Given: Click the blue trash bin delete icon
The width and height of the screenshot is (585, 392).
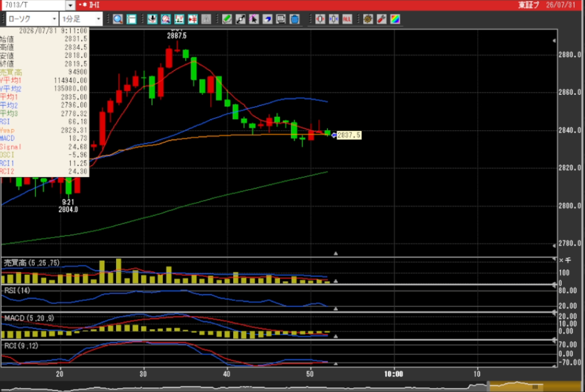Looking at the screenshot, I should [x=294, y=19].
